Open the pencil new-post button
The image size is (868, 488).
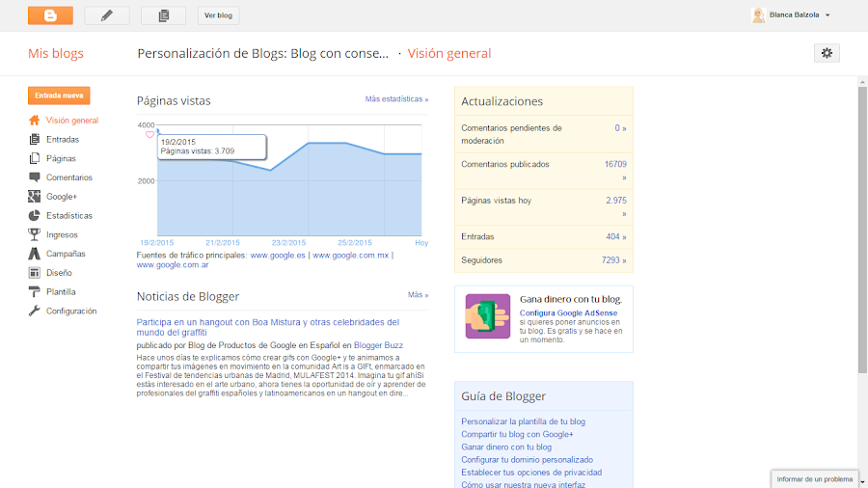[107, 15]
